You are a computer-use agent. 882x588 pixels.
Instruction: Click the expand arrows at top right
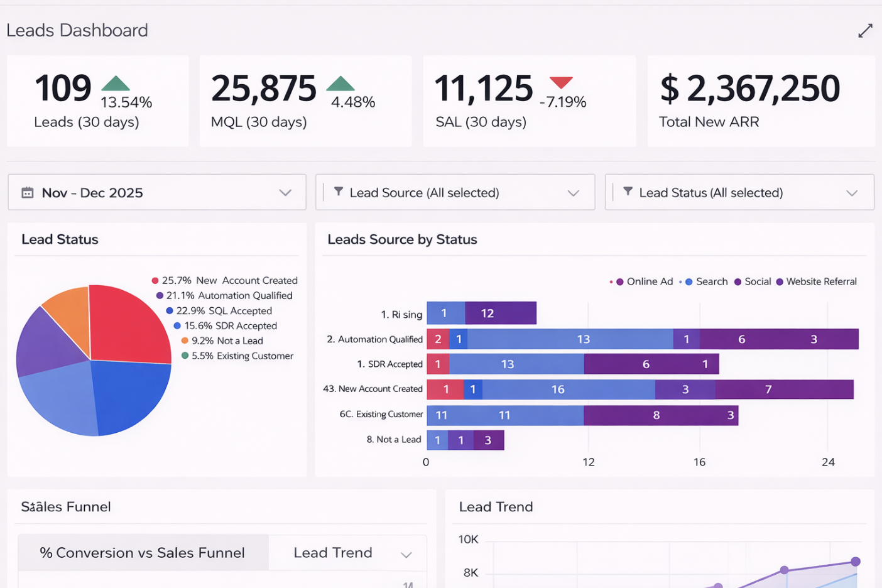pyautogui.click(x=865, y=30)
